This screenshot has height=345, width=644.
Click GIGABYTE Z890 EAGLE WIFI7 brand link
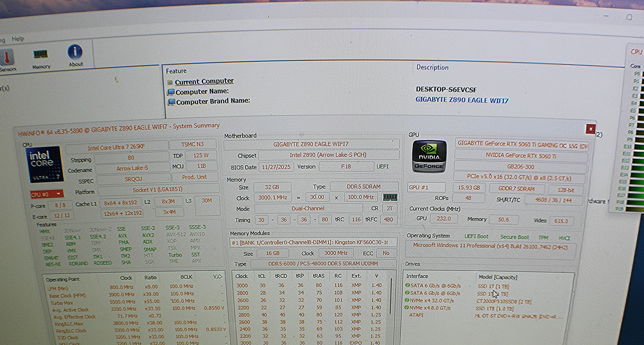pyautogui.click(x=462, y=100)
